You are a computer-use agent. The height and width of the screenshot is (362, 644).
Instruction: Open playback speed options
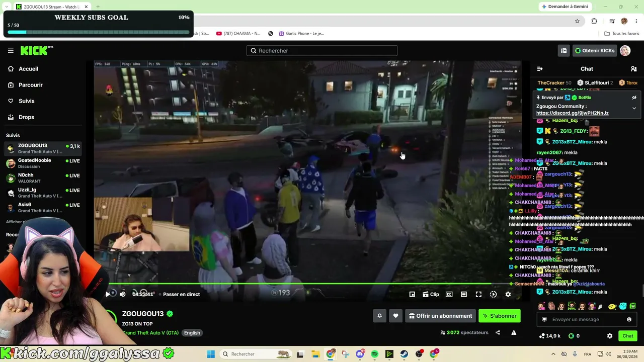(x=493, y=294)
